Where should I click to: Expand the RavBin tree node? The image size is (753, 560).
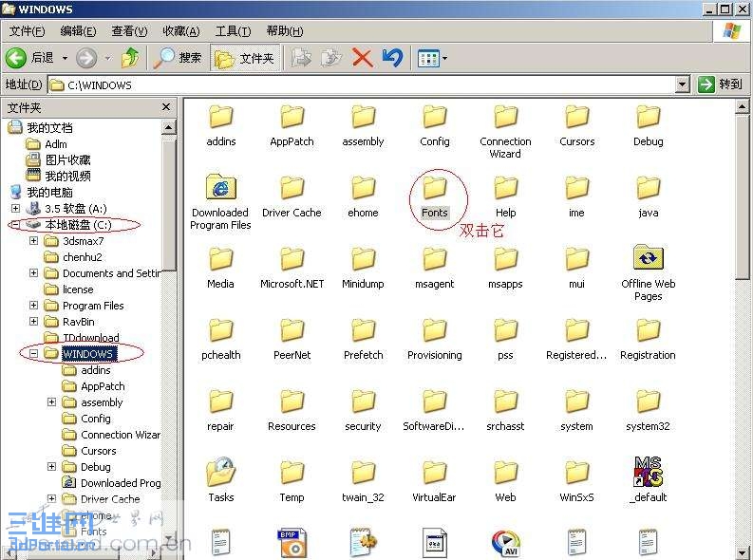click(x=33, y=321)
